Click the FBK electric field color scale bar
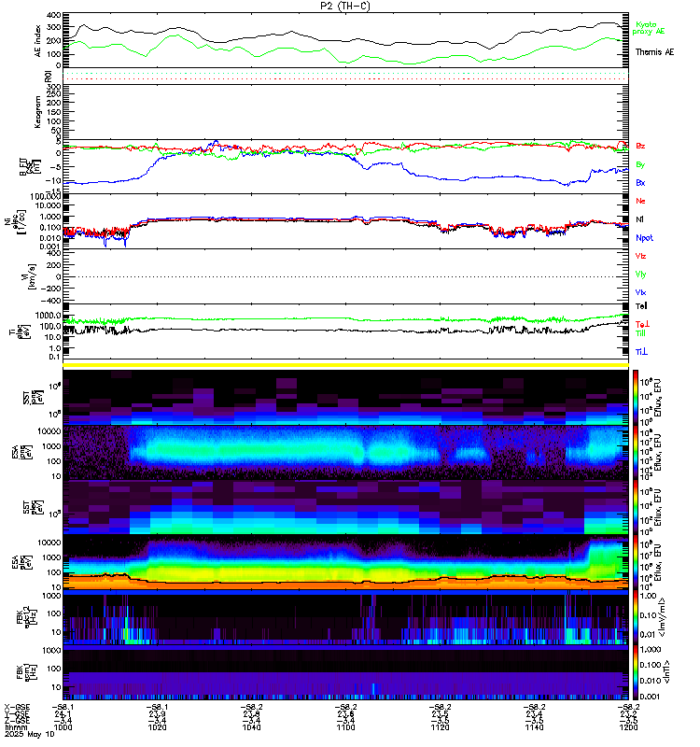The width and height of the screenshot is (700, 747). coord(636,617)
